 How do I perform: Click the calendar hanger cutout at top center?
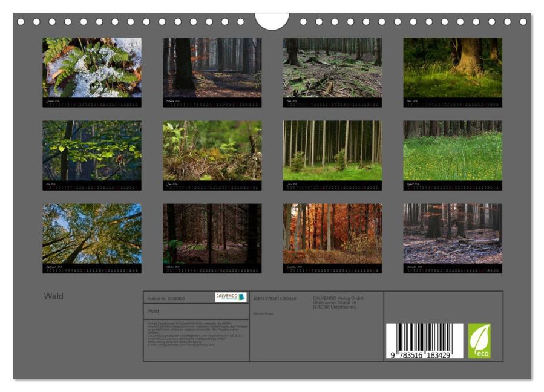272,22
